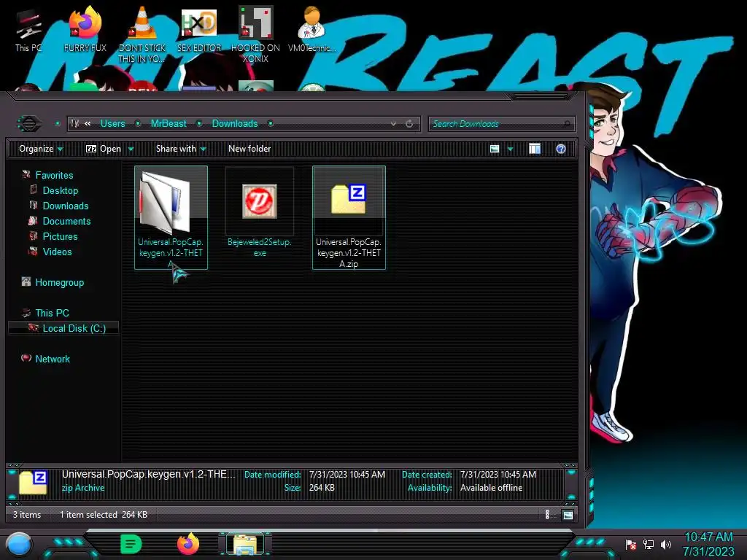Open address bar history dropdown
747x560 pixels.
click(x=393, y=124)
